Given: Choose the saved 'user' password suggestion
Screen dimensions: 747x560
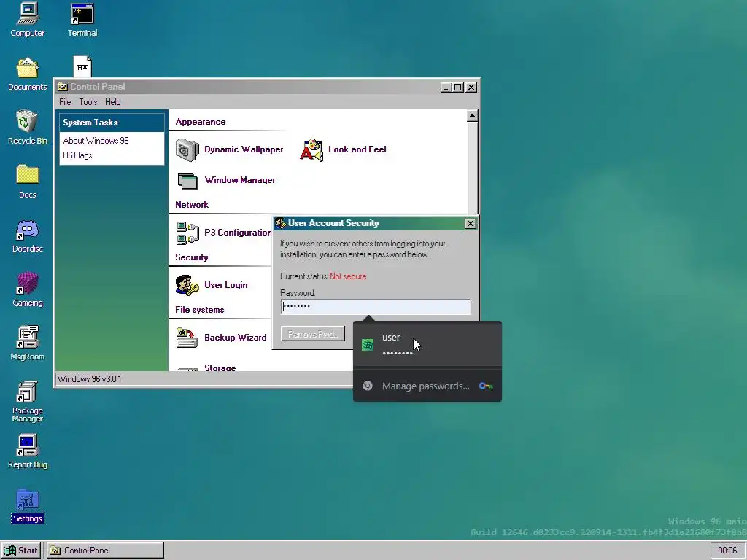Looking at the screenshot, I should [x=427, y=345].
